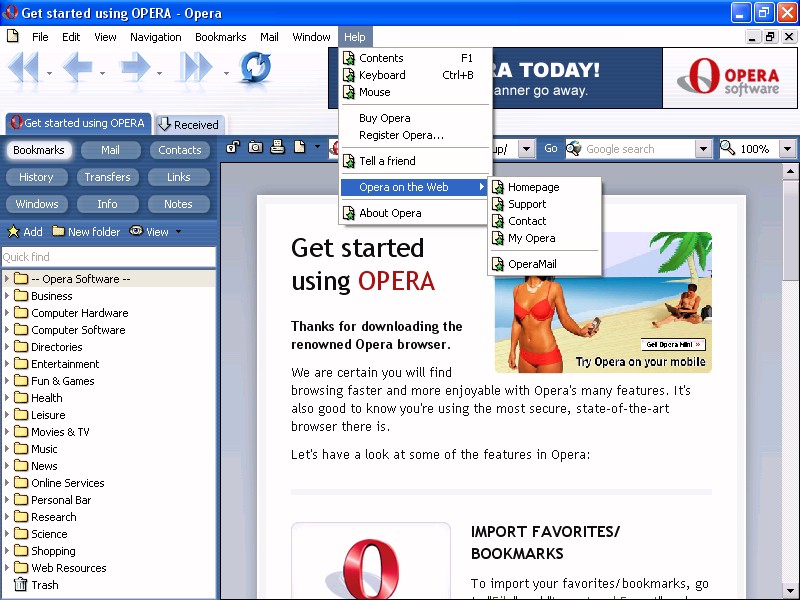
Task: Select OperaMail from the submenu
Action: click(531, 264)
